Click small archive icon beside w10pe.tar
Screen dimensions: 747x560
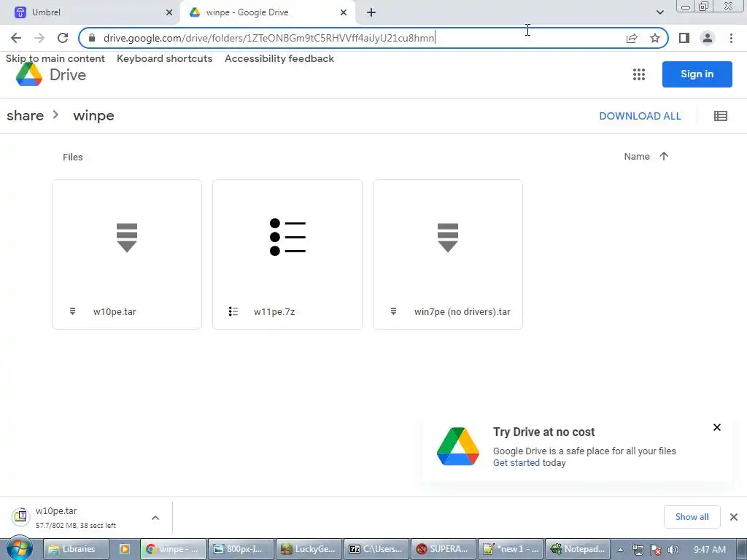[x=72, y=311]
